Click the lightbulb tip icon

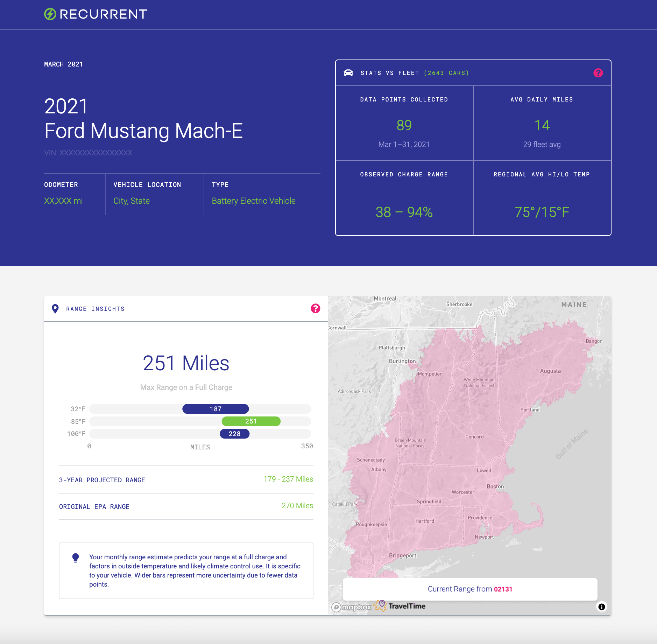pyautogui.click(x=76, y=558)
